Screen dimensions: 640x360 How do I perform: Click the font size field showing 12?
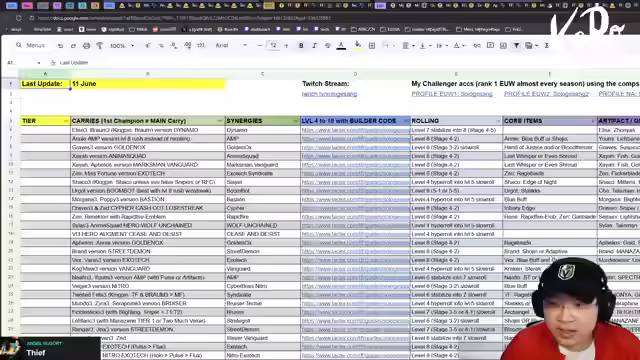(x=273, y=46)
